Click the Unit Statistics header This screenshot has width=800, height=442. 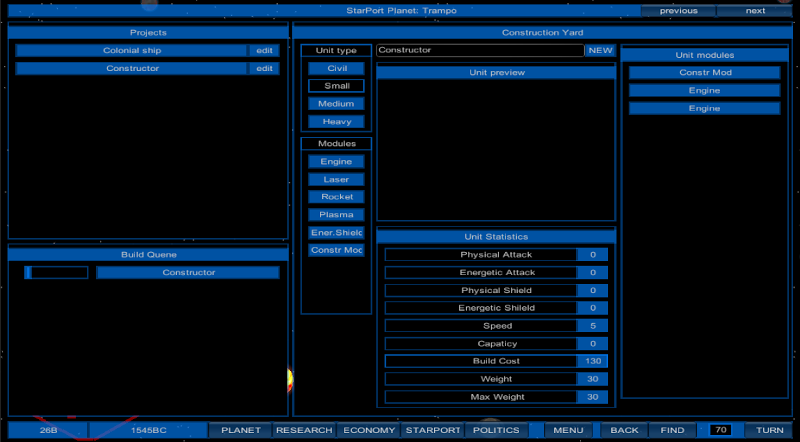click(496, 237)
